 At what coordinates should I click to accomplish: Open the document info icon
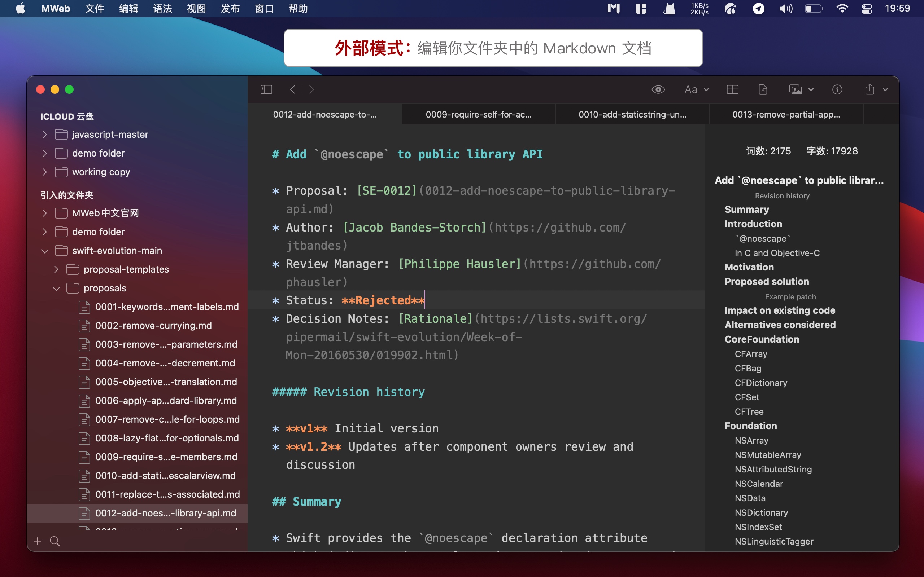pyautogui.click(x=837, y=90)
